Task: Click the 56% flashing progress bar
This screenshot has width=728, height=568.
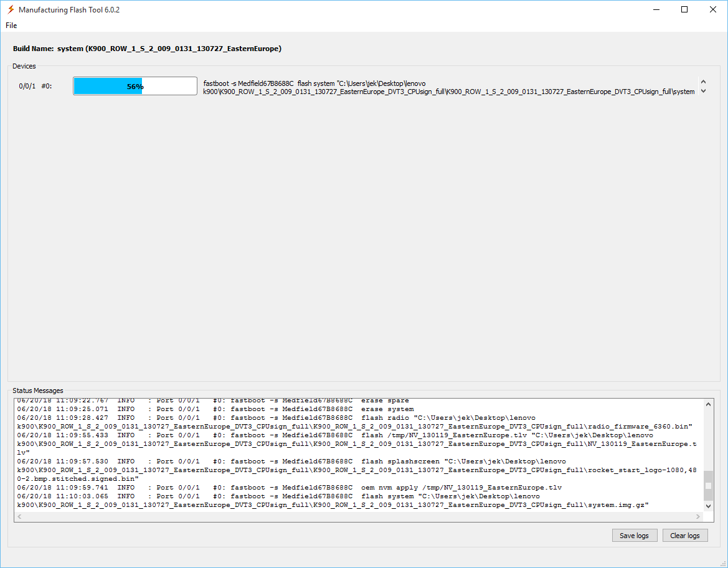Action: (x=135, y=87)
